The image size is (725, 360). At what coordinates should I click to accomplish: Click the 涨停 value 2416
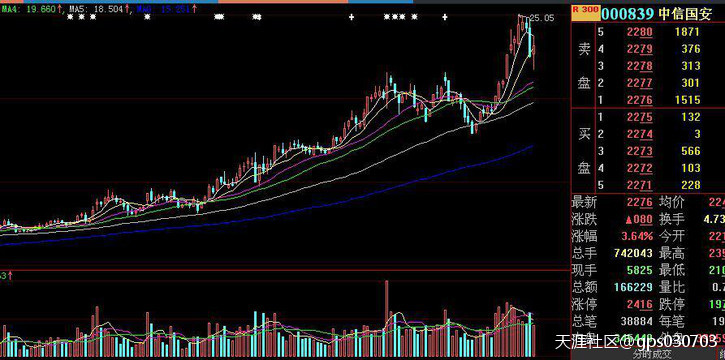point(639,305)
